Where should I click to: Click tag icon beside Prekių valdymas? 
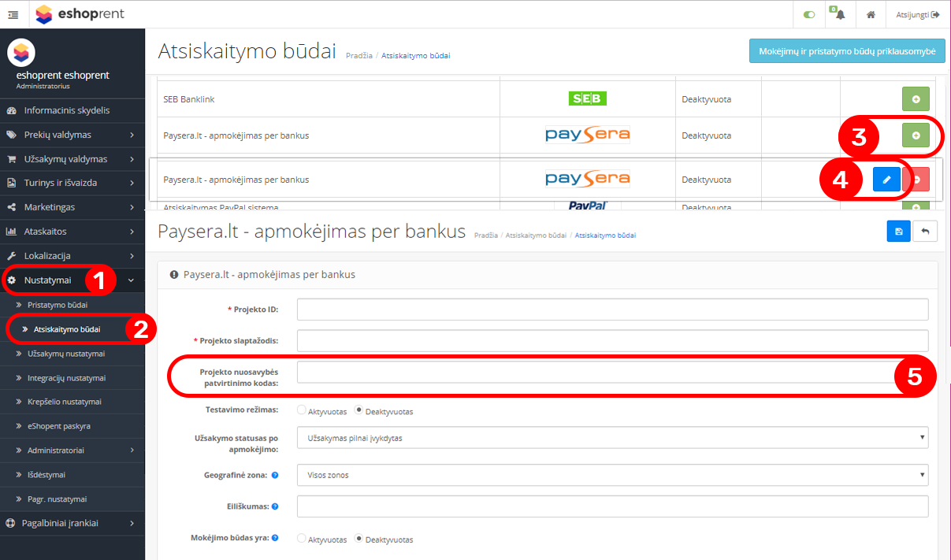(x=11, y=135)
